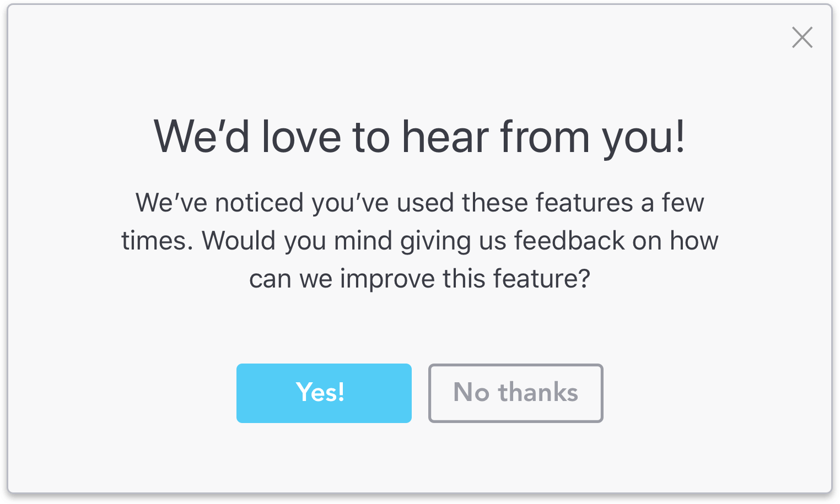
Task: Click the word "love" in the title
Action: 301,137
